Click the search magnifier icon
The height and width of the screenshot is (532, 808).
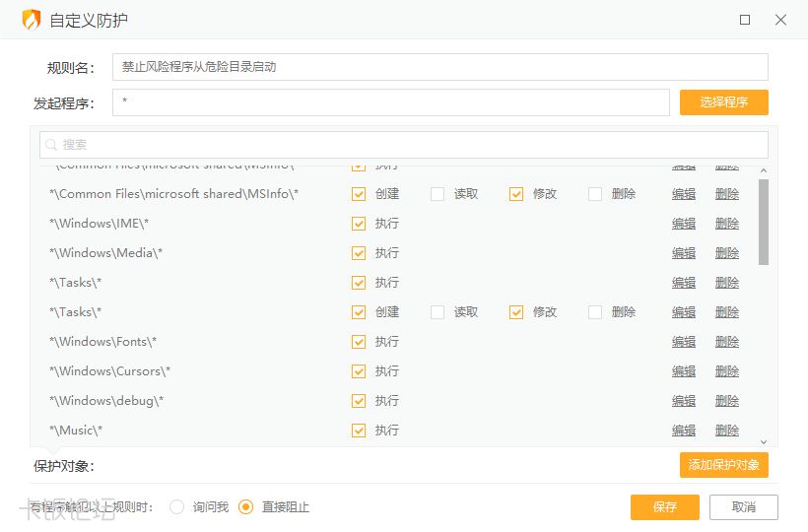click(51, 145)
